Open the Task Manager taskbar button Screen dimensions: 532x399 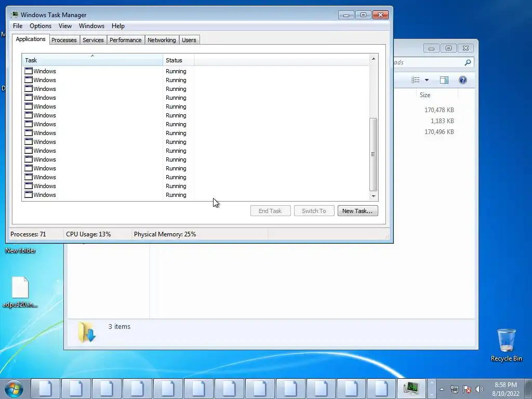coord(411,389)
